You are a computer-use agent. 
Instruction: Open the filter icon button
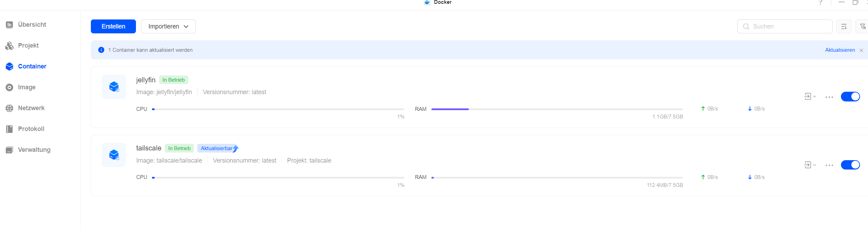coord(862,26)
